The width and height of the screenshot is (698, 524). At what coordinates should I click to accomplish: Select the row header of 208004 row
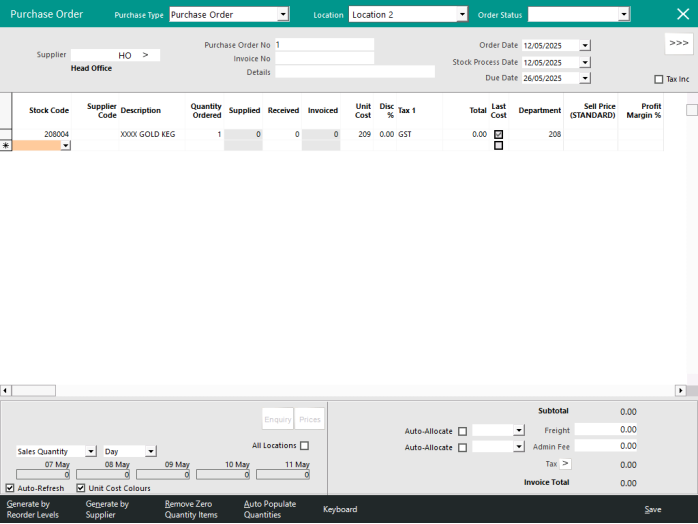tap(6, 134)
